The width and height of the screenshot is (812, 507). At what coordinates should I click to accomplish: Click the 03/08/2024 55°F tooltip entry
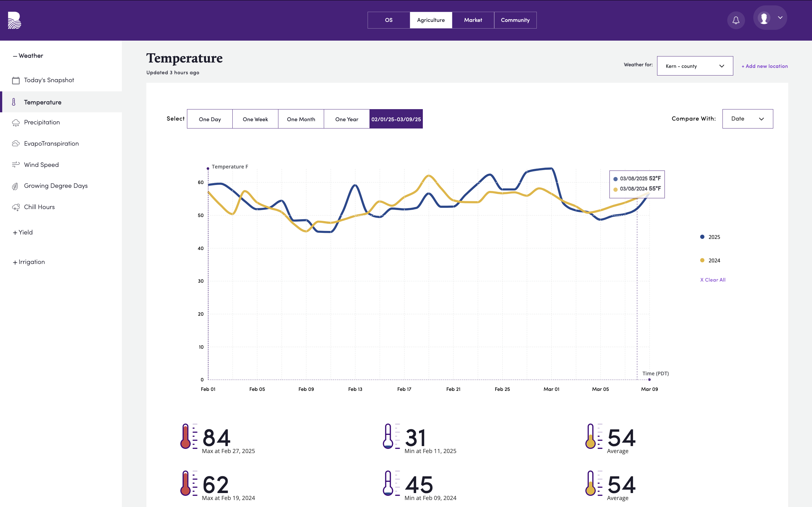pyautogui.click(x=637, y=189)
